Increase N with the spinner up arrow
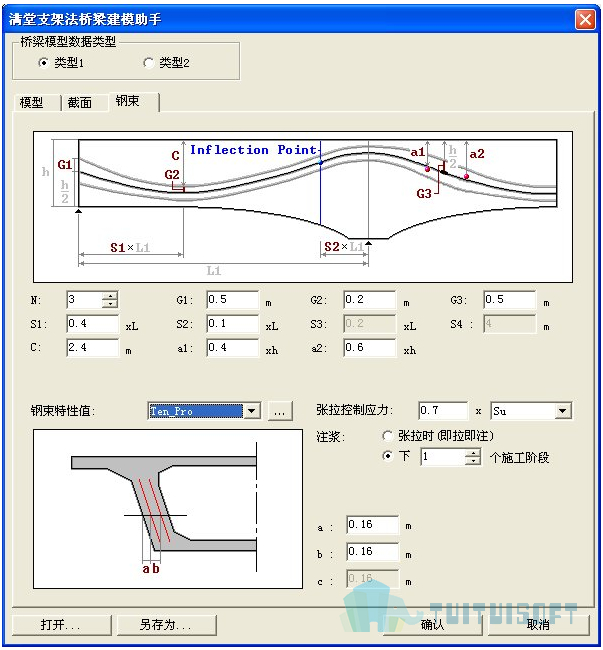 110,296
